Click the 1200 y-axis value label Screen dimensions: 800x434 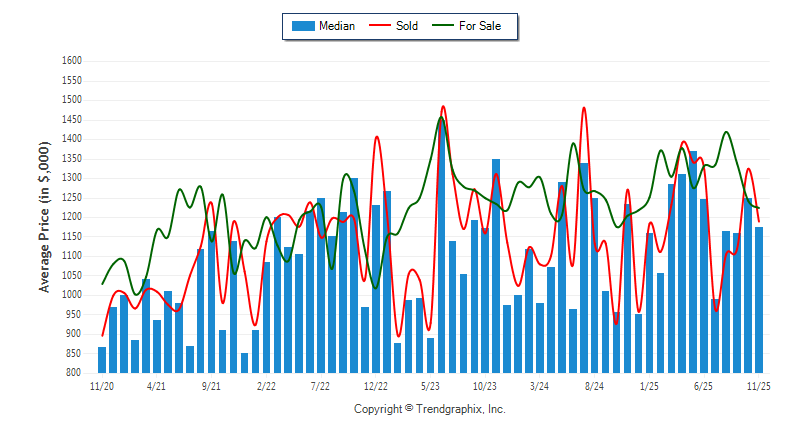[70, 217]
